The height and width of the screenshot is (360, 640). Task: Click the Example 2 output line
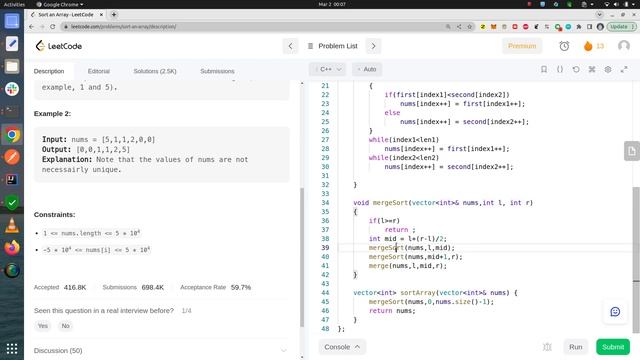click(x=86, y=149)
